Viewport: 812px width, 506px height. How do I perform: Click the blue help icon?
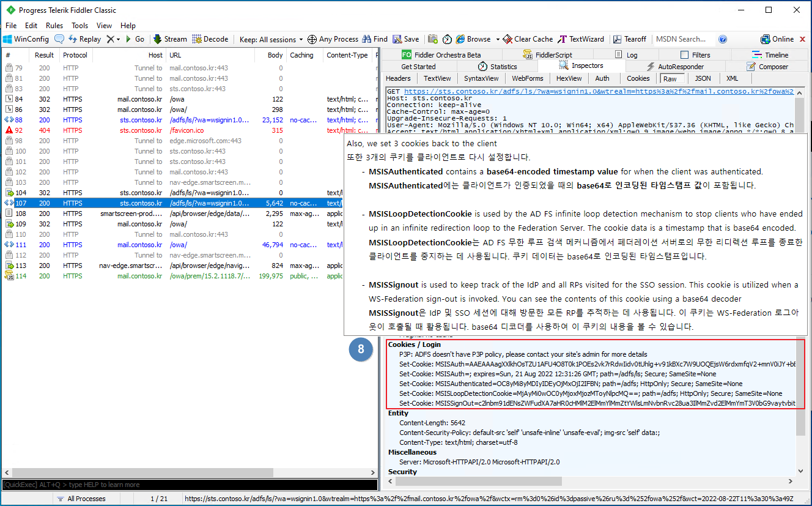click(723, 39)
